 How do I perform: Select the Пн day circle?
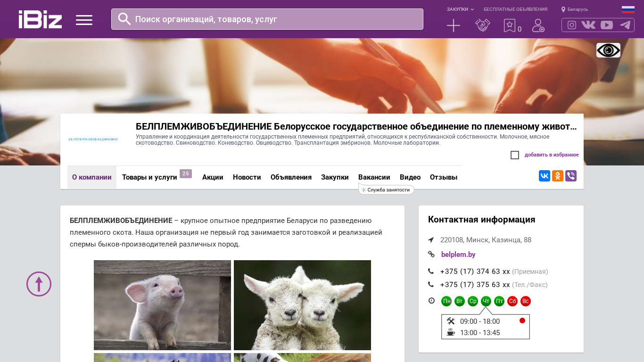pos(446,301)
